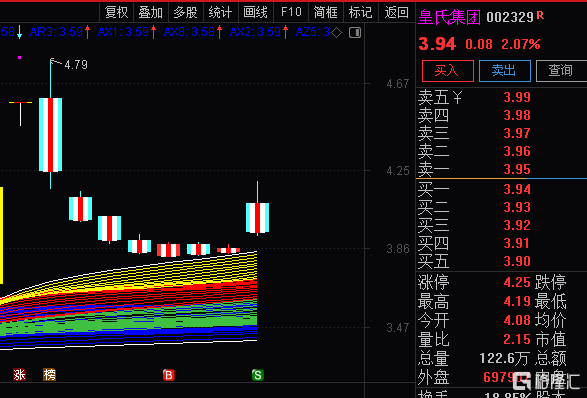Open the 统计 statistics tool
The image size is (587, 398).
pyautogui.click(x=220, y=12)
